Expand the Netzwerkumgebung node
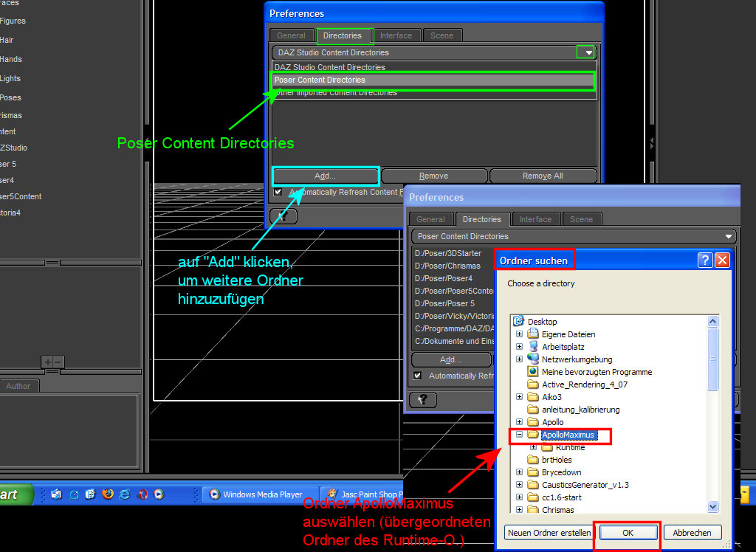This screenshot has width=756, height=552. [x=519, y=359]
